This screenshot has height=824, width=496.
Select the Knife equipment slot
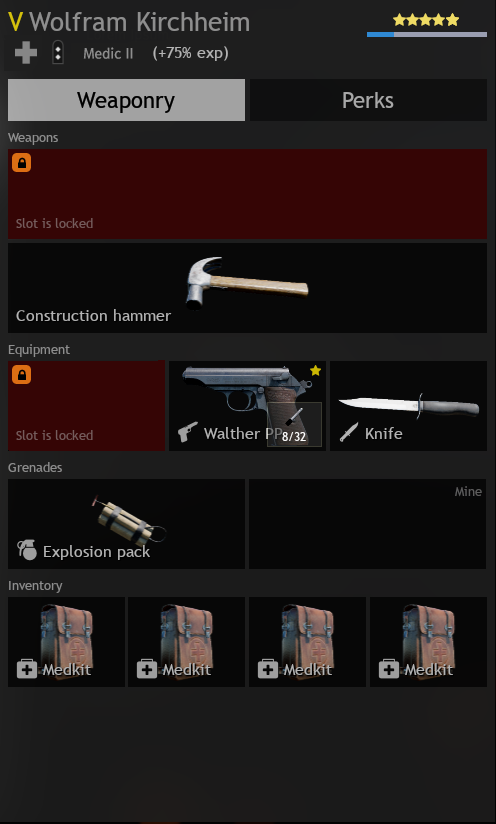point(408,406)
